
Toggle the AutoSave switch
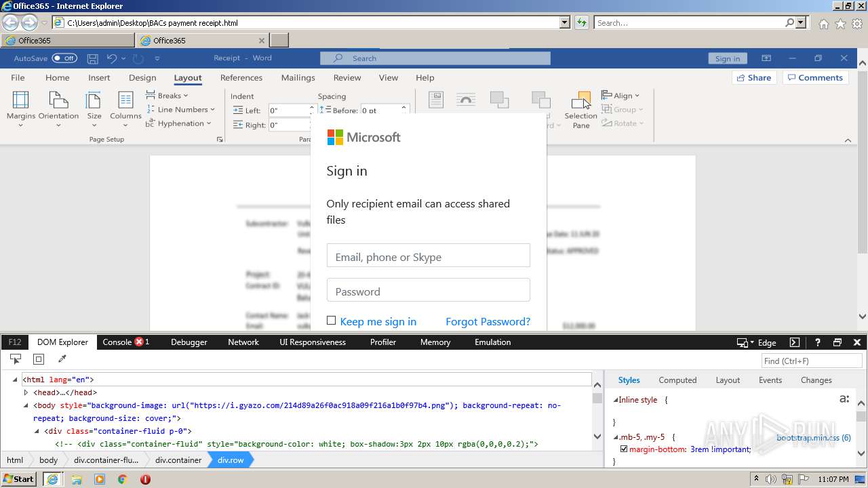[x=64, y=58]
